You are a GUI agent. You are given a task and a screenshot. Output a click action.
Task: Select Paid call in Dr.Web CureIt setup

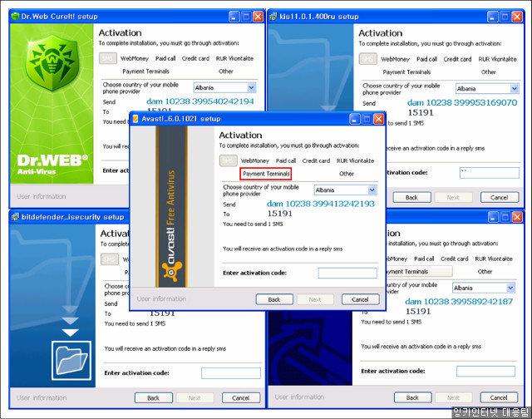point(165,58)
